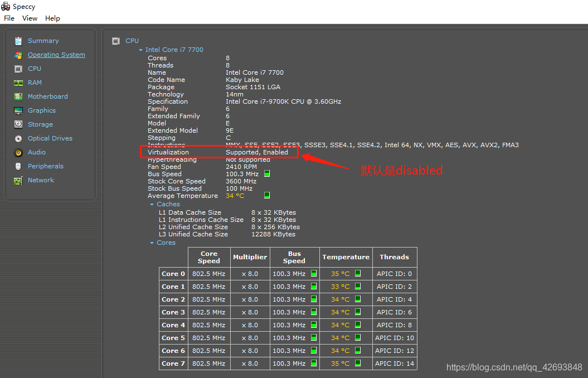
Task: Click Core 4 bus speed graph icon
Action: point(313,324)
